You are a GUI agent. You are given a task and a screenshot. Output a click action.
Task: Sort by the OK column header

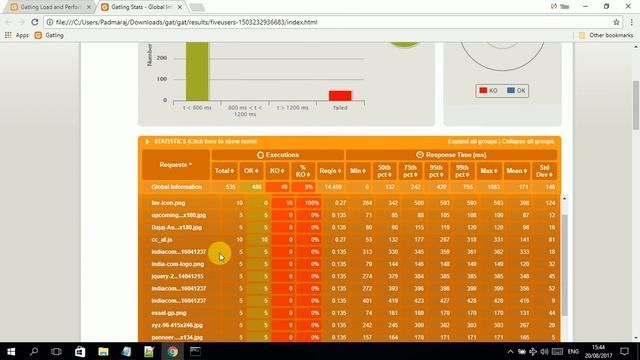[251, 171]
